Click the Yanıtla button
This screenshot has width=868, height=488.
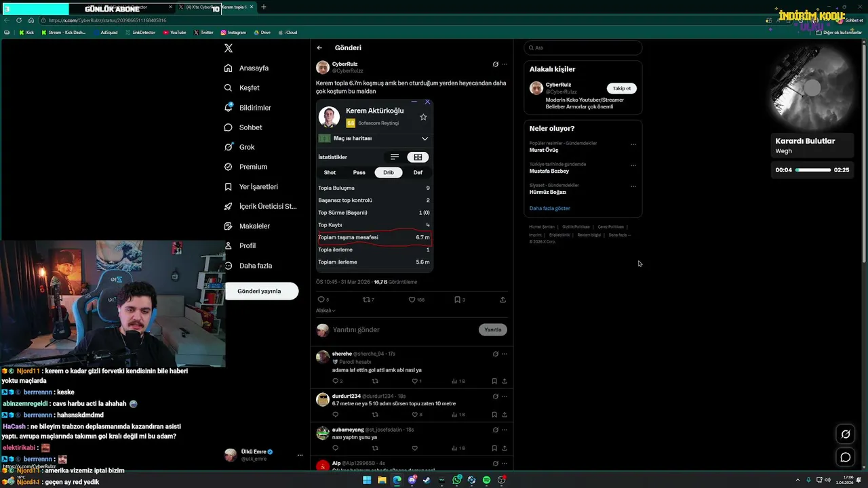tap(493, 329)
